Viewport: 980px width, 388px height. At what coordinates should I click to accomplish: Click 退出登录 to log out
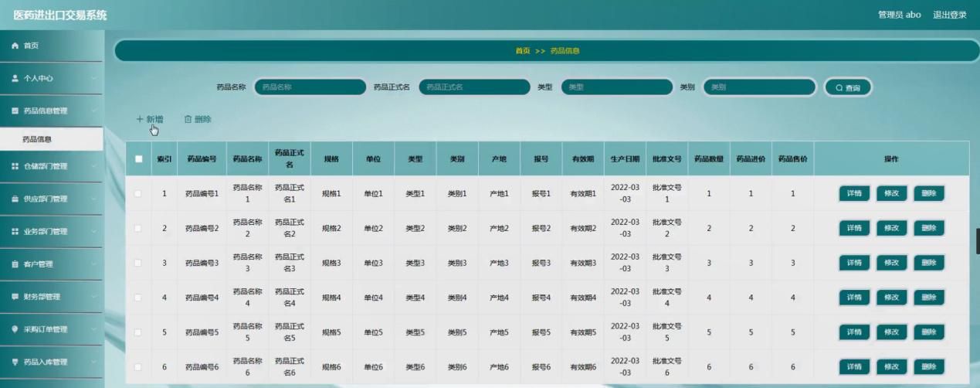click(x=949, y=15)
